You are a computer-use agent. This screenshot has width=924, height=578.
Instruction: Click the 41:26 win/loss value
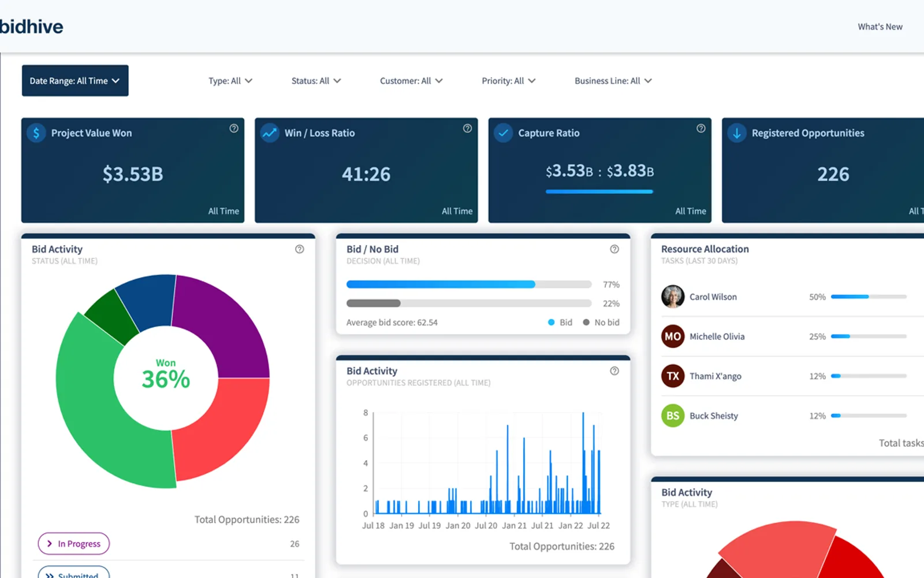tap(366, 174)
